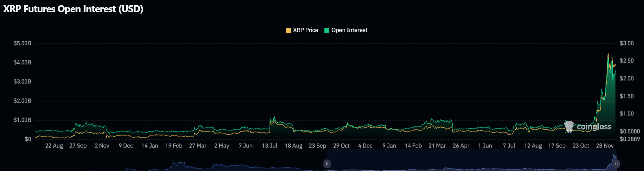Click the coinglass watermark logo icon
The height and width of the screenshot is (171, 644).
click(x=569, y=127)
